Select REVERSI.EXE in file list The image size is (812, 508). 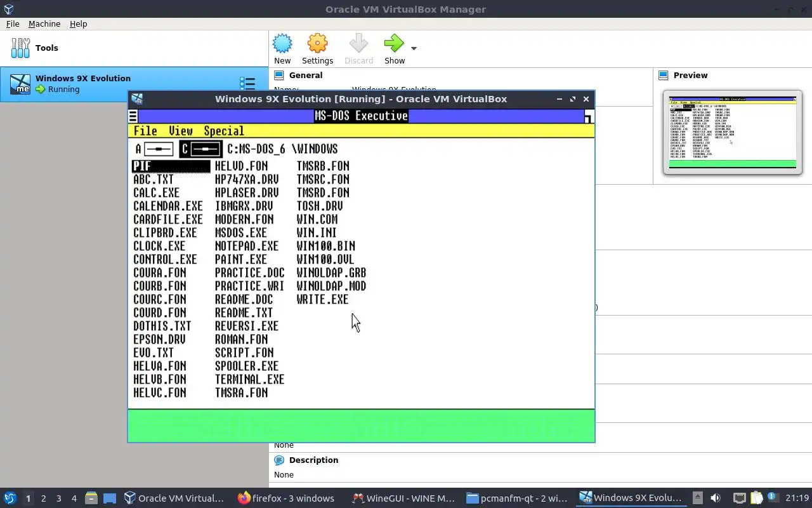(247, 326)
